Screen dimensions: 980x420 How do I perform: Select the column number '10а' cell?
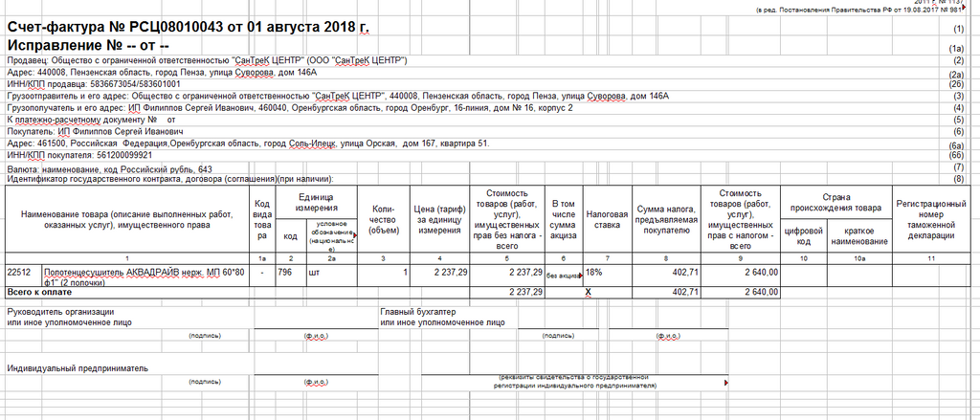pyautogui.click(x=858, y=258)
